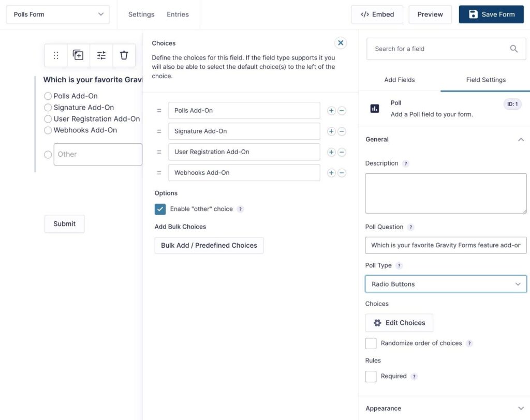The height and width of the screenshot is (420, 530).
Task: Open the field settings sliders icon
Action: point(101,55)
